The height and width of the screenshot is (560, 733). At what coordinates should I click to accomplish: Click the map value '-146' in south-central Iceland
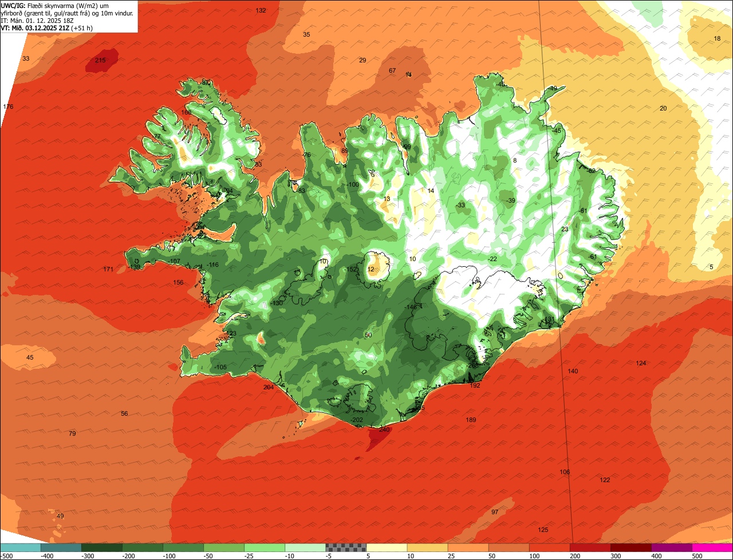411,307
